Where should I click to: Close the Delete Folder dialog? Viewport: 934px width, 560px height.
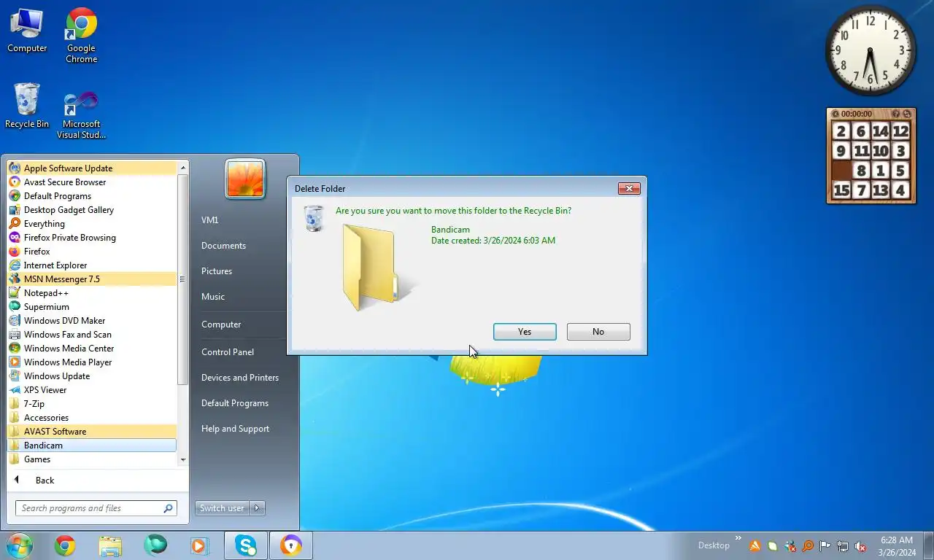629,189
